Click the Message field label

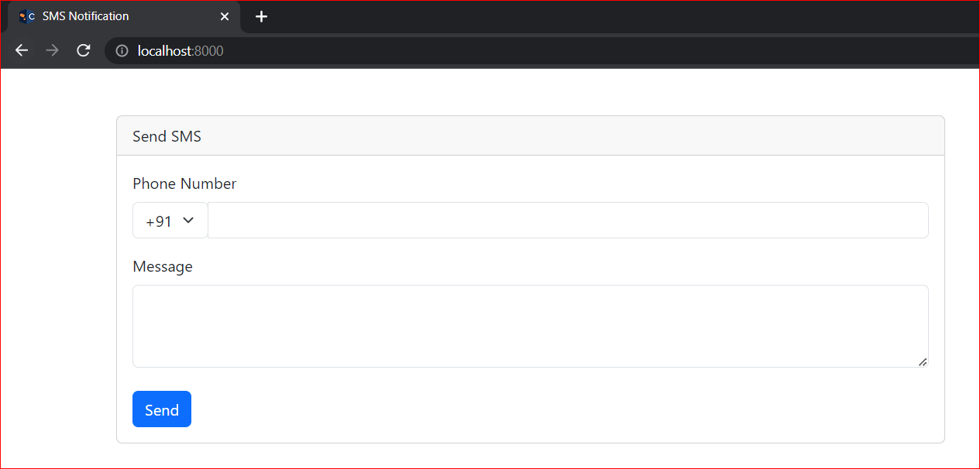pos(163,266)
